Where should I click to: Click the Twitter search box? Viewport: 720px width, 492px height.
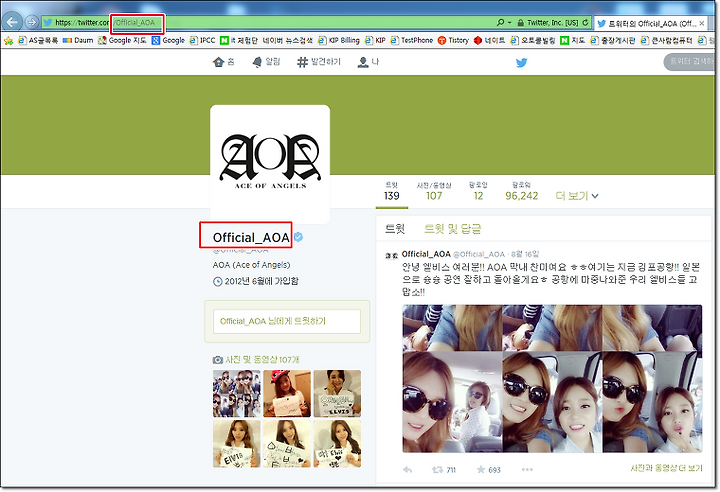click(x=691, y=62)
